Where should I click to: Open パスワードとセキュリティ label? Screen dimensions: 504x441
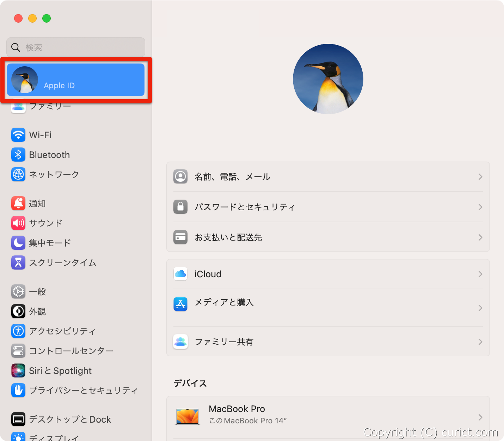pyautogui.click(x=245, y=207)
